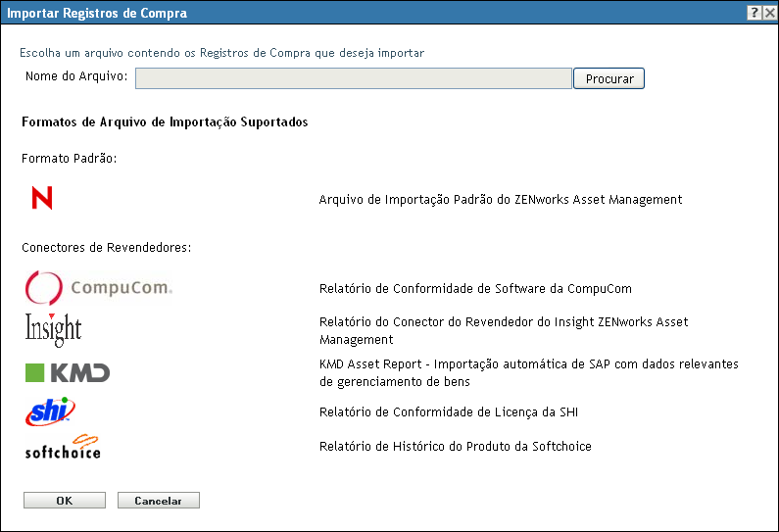The height and width of the screenshot is (532, 779).
Task: Click the CompuCom logo
Action: click(98, 288)
